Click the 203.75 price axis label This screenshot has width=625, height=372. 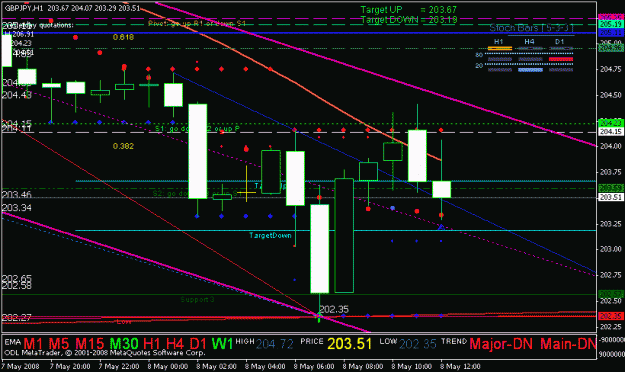(611, 172)
